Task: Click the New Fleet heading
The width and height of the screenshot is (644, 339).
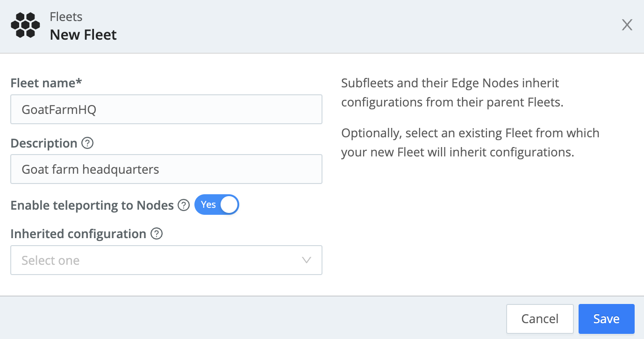Action: click(x=83, y=35)
